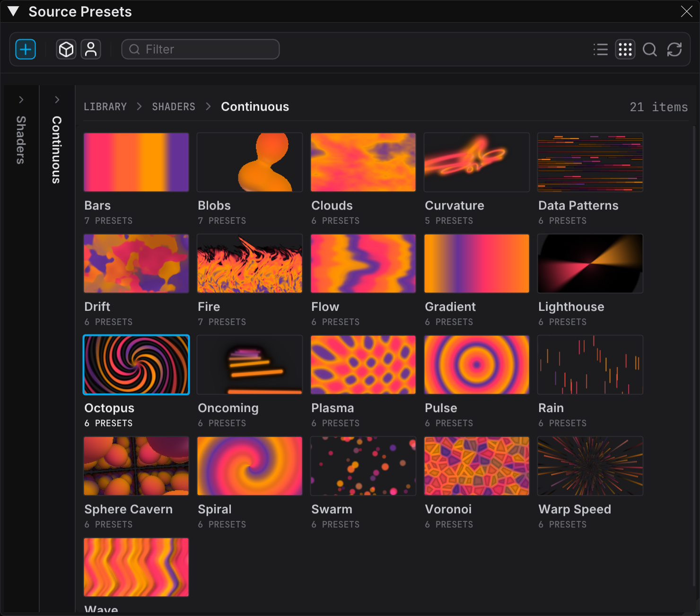Open the Spiral preset thumbnail
The image size is (700, 616).
coord(250,466)
